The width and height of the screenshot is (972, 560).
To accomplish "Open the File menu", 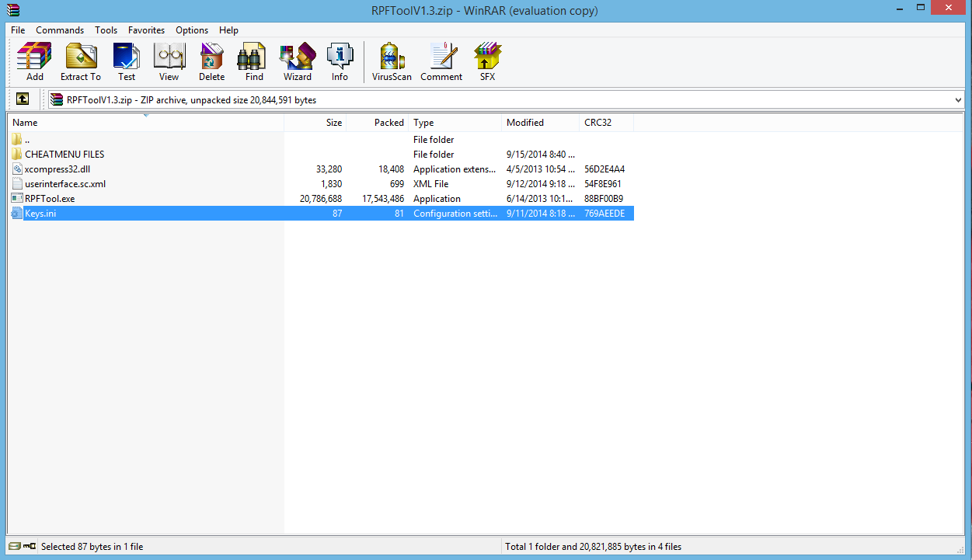I will tap(18, 30).
